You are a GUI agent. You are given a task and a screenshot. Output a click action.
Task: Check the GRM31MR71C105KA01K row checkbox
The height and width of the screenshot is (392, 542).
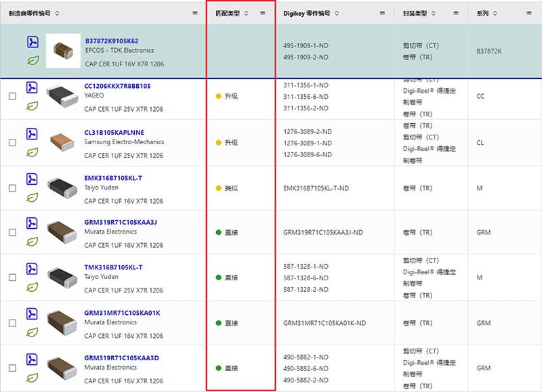click(x=12, y=323)
